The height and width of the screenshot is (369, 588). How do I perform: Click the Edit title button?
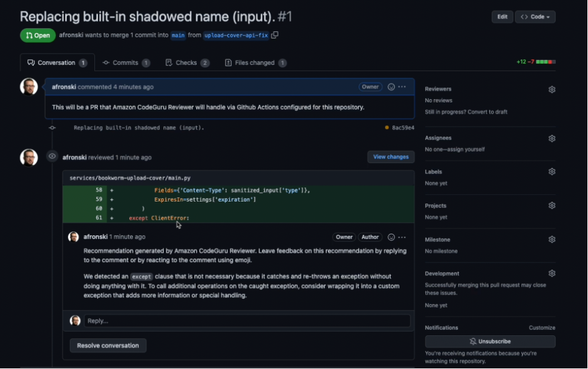(502, 17)
